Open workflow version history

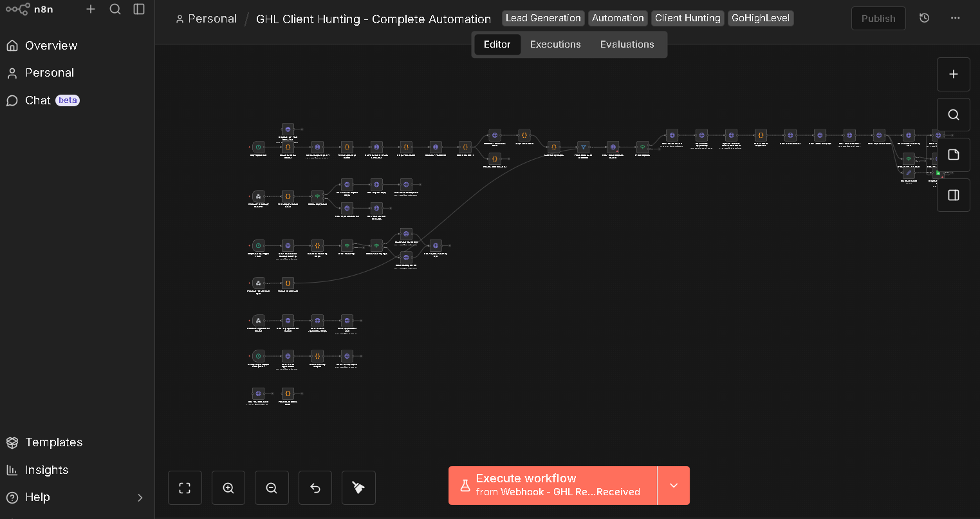pyautogui.click(x=925, y=18)
